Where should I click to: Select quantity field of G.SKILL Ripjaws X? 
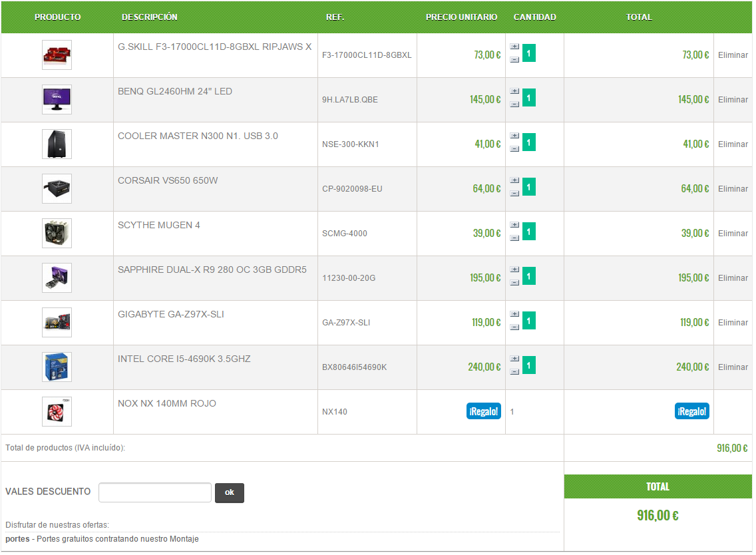[x=529, y=53]
